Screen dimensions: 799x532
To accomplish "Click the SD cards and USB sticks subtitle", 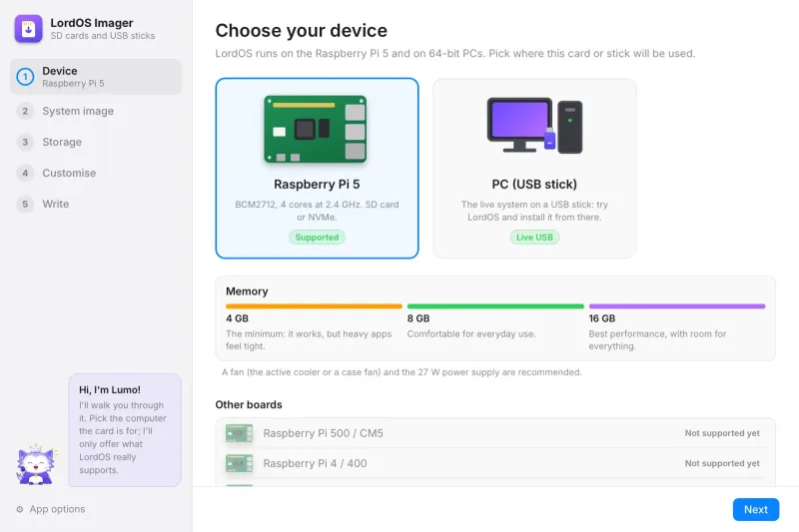I will (103, 36).
